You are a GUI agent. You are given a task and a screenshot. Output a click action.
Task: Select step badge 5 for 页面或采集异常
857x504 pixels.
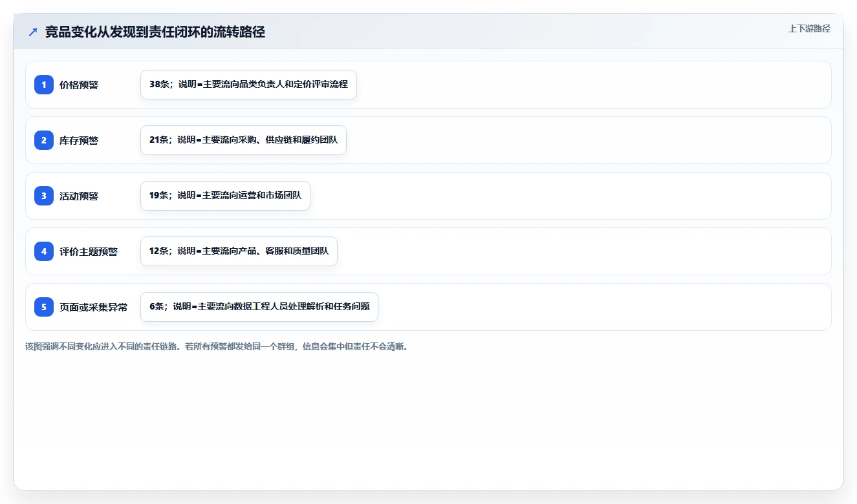click(x=44, y=307)
